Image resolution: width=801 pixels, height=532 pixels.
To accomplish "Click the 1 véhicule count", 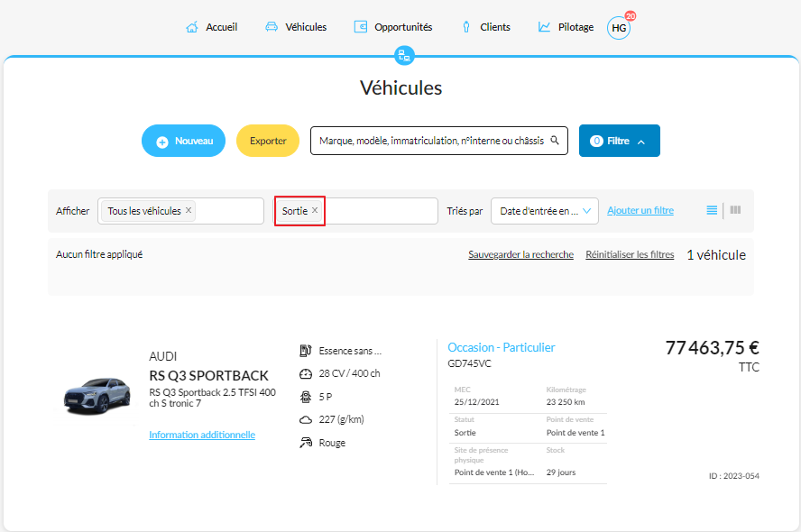I will (x=716, y=255).
